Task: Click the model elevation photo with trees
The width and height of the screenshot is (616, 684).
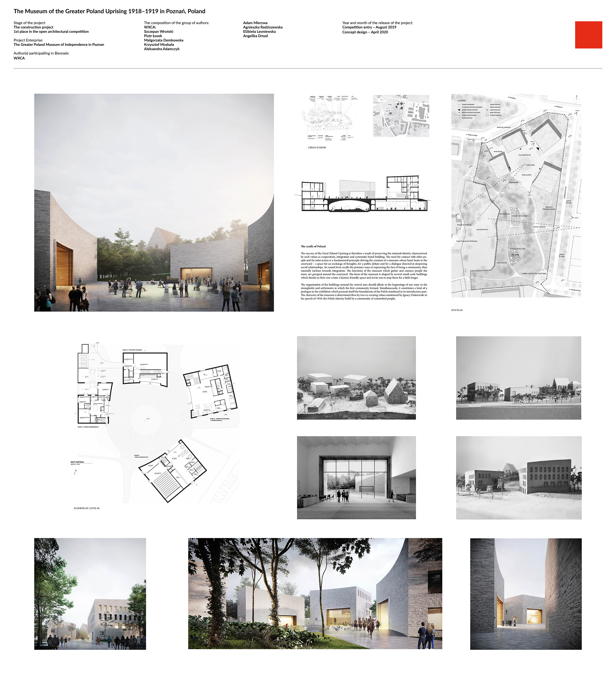Action: click(x=519, y=378)
